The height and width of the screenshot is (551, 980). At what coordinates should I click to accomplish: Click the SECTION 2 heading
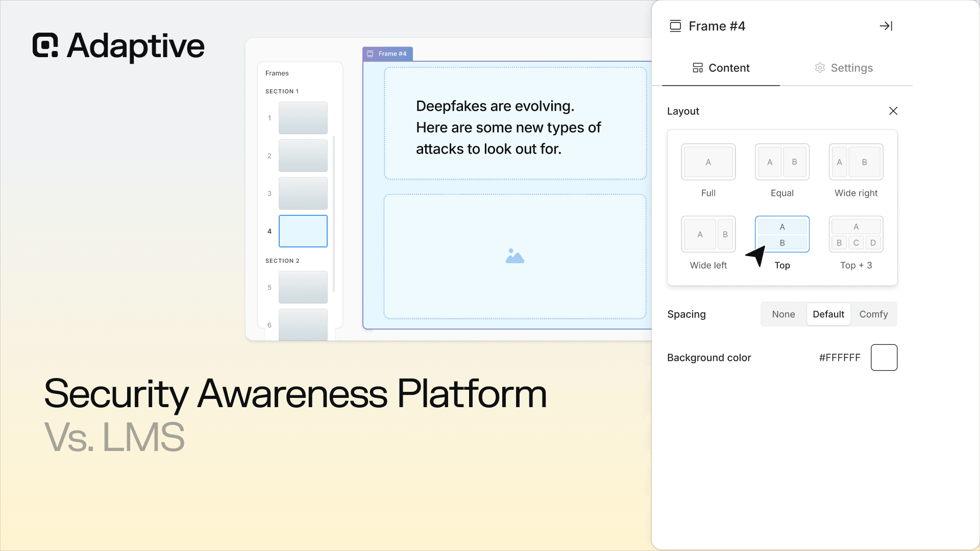point(282,261)
